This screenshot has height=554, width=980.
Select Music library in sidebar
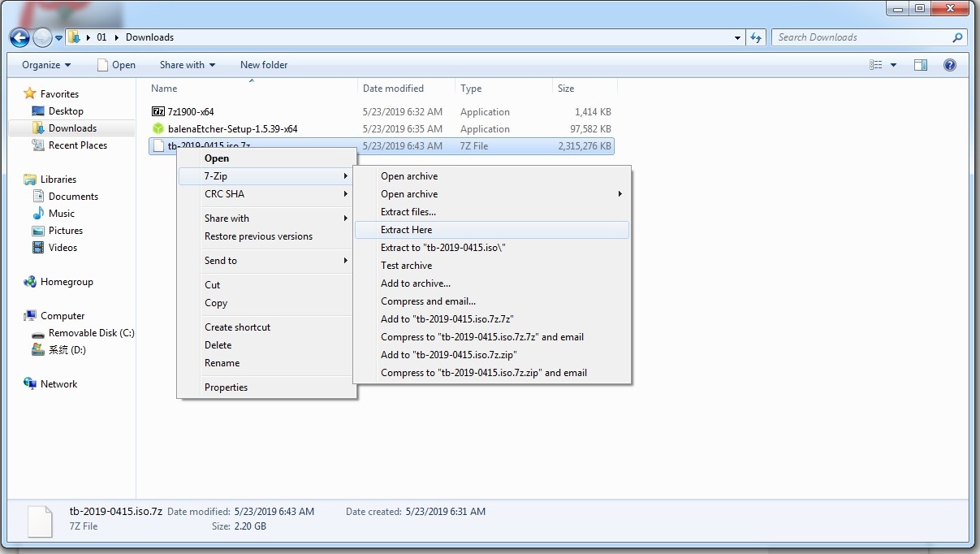[62, 214]
